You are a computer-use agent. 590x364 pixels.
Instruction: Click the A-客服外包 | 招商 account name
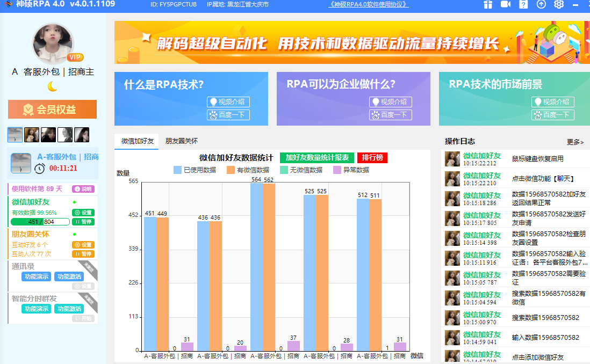click(x=68, y=157)
